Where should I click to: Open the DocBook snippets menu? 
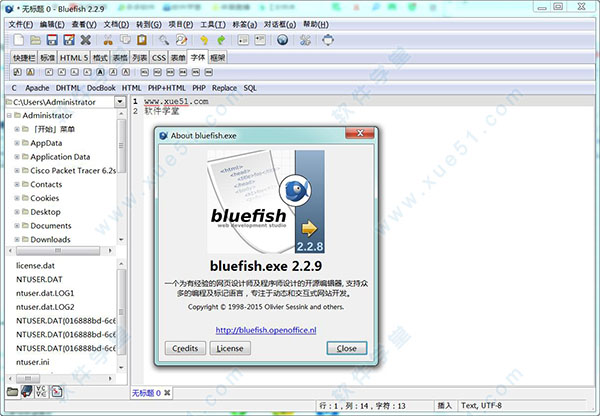[101, 88]
